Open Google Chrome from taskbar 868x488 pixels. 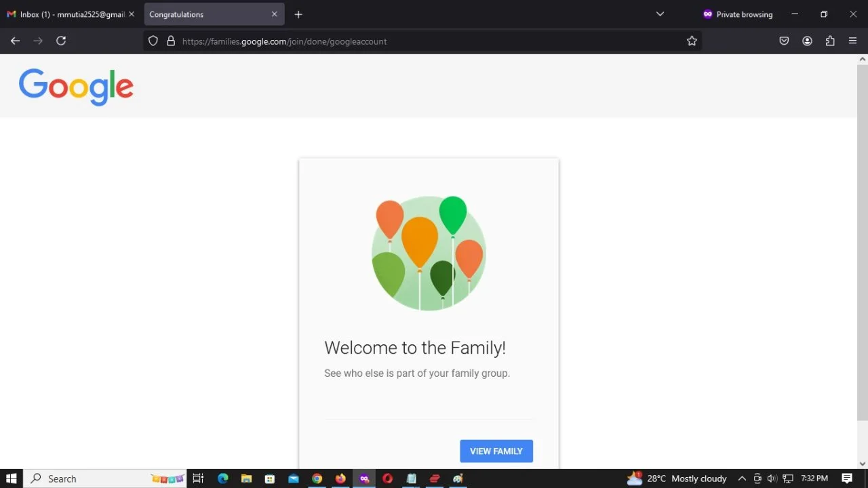317,479
